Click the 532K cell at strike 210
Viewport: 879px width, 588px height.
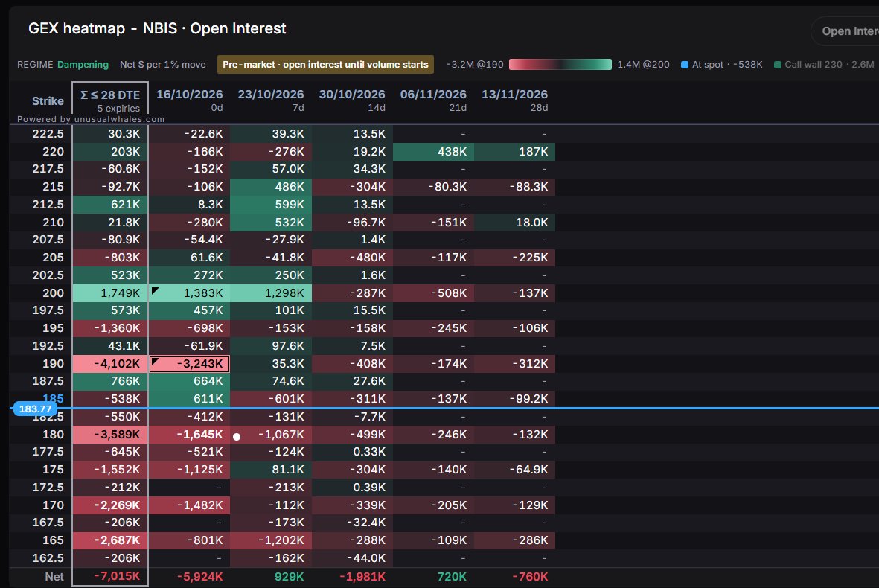(x=271, y=223)
